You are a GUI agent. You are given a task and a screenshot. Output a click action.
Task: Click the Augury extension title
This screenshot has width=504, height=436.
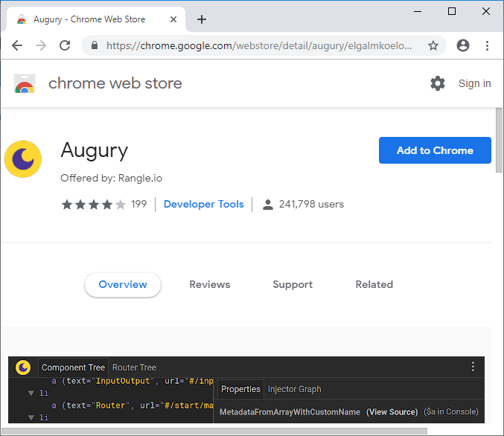(x=95, y=151)
